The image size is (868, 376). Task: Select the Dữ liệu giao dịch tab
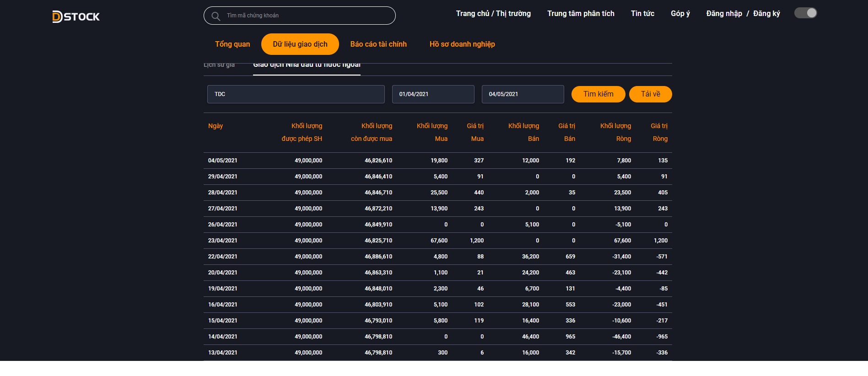coord(300,44)
